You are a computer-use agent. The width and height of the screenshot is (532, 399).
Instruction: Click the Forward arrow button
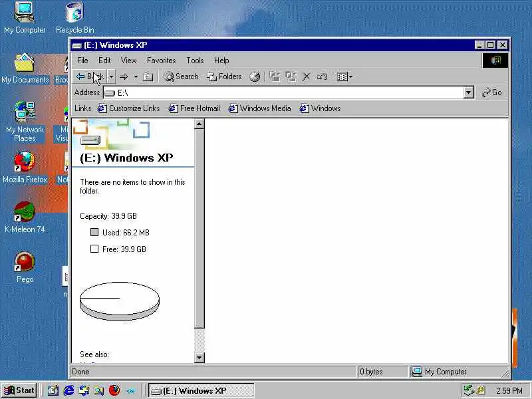click(124, 76)
